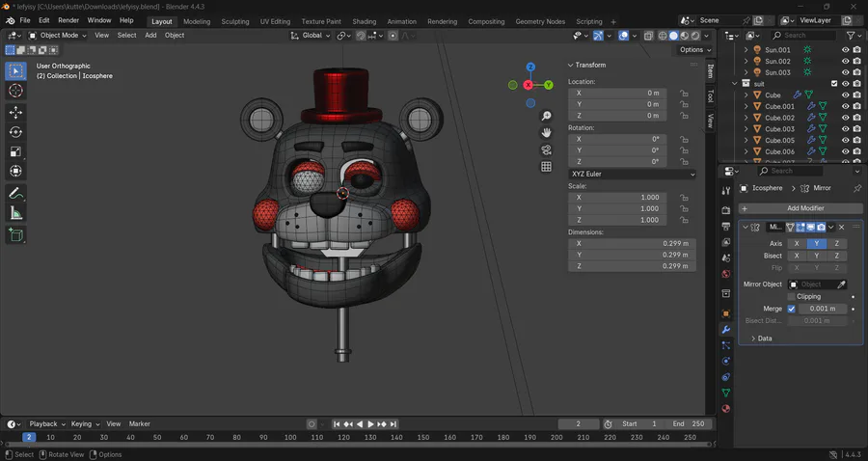The height and width of the screenshot is (461, 868).
Task: Disable rendering for Cube.003
Action: tap(857, 129)
